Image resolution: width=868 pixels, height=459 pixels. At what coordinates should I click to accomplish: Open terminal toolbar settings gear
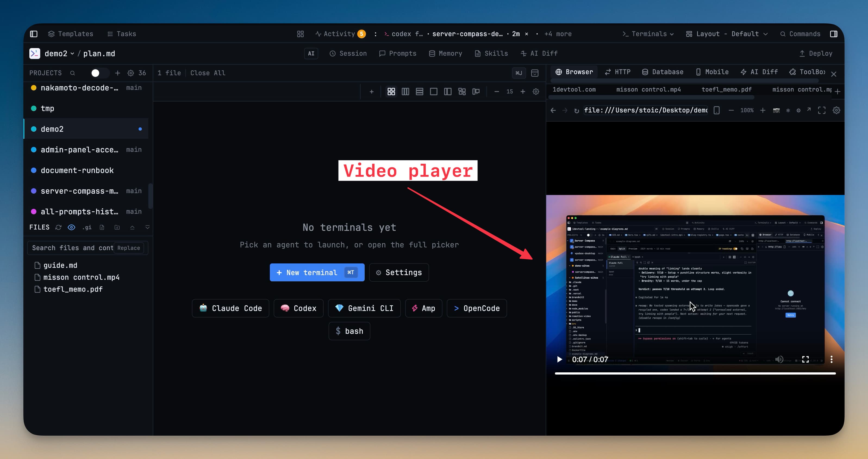pyautogui.click(x=536, y=92)
